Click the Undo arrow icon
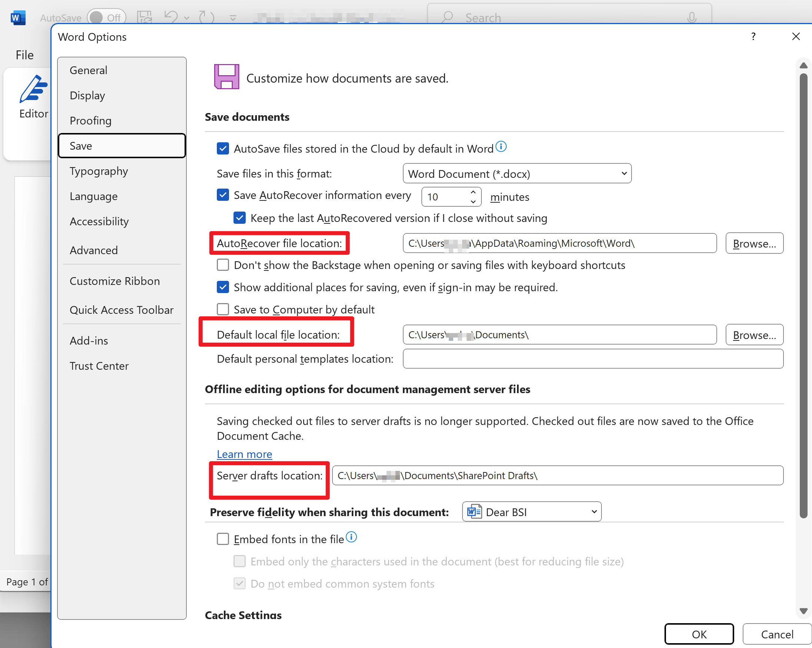The image size is (812, 648). click(171, 17)
